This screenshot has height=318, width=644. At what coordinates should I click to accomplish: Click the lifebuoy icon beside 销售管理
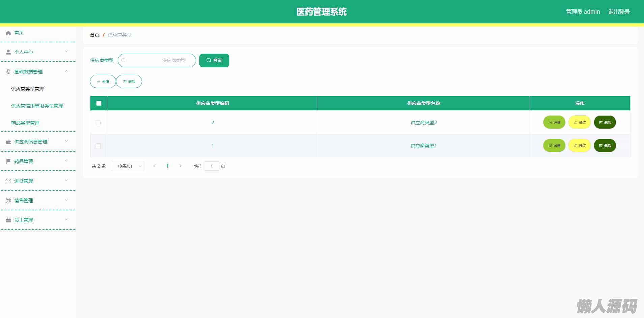click(x=8, y=201)
